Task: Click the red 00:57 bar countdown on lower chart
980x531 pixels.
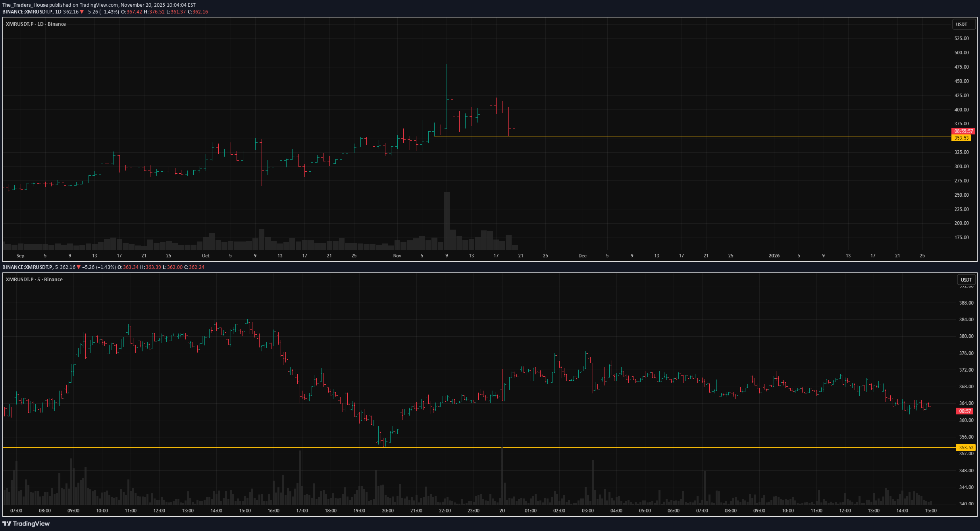Action: pos(965,411)
